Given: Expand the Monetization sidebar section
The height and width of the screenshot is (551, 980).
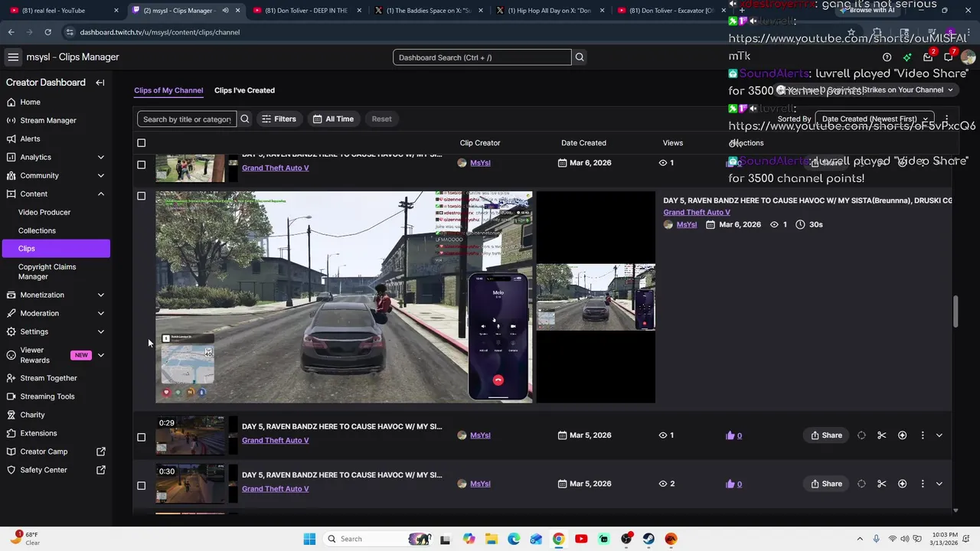Looking at the screenshot, I should point(100,295).
